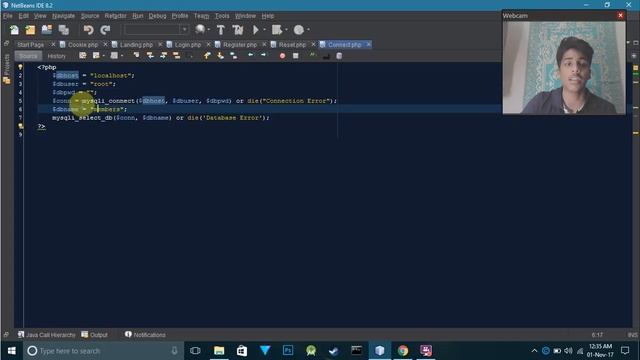Screen dimensions: 640x360
Task: Click the Clean and Build icon
Action: click(238, 30)
